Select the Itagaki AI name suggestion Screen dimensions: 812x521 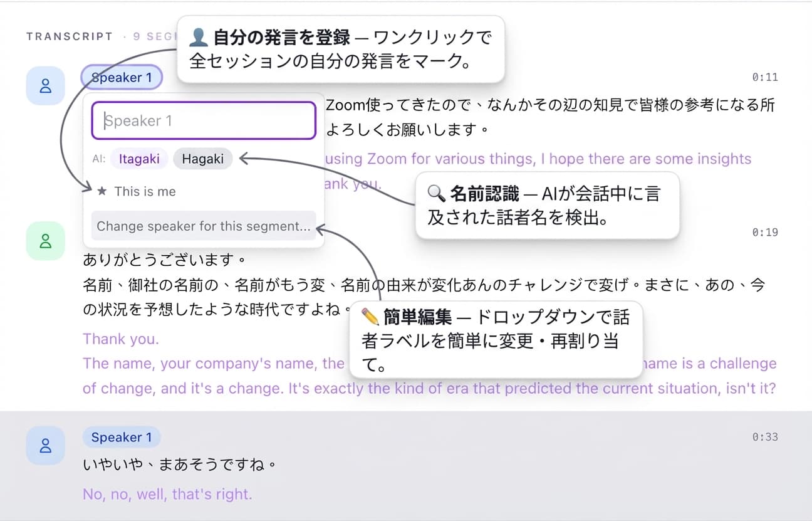[x=138, y=159]
